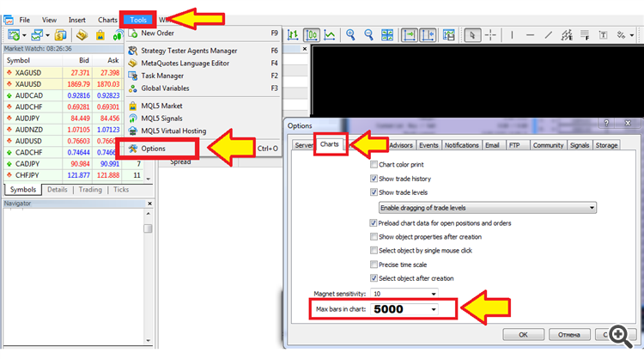The image size is (644, 359).
Task: Expand the Profiles icon dropdown arrow
Action: (x=47, y=36)
